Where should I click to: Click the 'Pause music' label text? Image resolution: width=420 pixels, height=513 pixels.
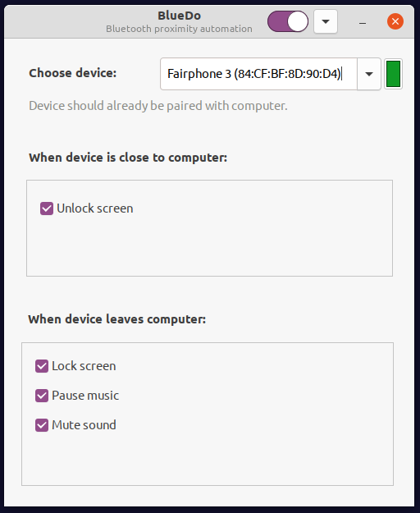(x=85, y=396)
